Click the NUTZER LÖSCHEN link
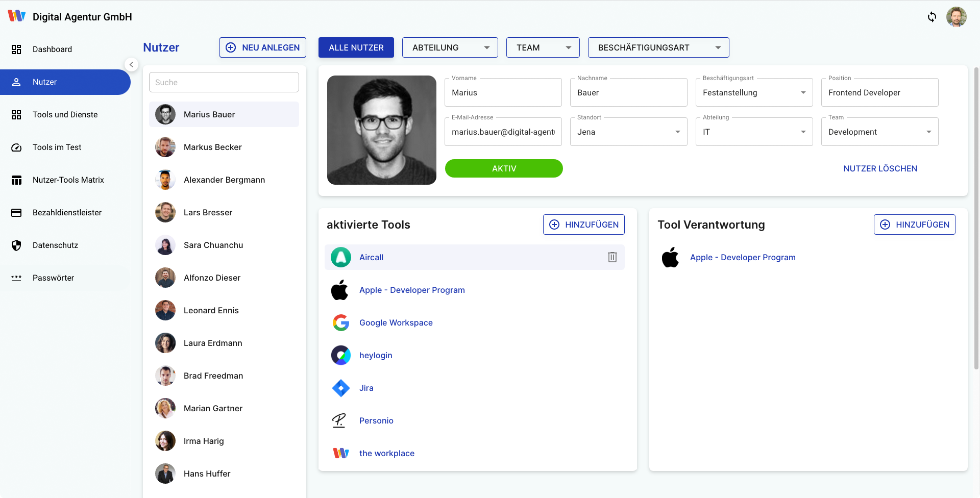This screenshot has height=498, width=980. (880, 168)
